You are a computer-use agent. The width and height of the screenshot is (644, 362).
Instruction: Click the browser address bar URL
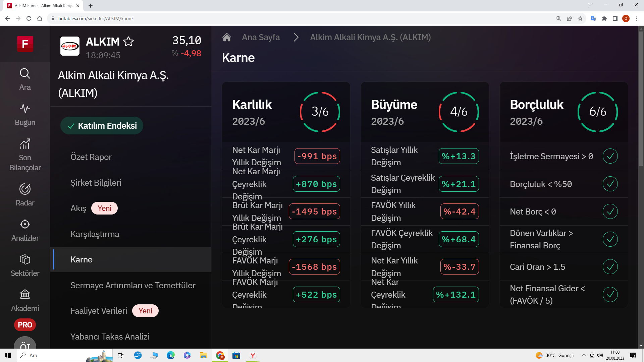point(95,18)
